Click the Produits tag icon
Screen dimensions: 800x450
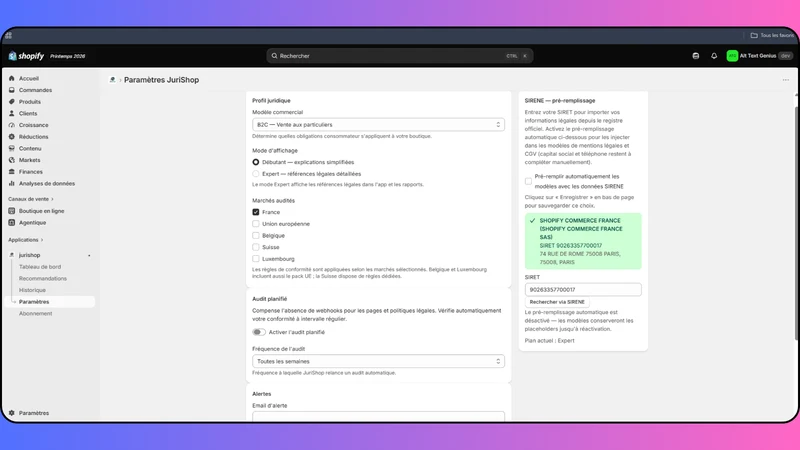[x=12, y=102]
